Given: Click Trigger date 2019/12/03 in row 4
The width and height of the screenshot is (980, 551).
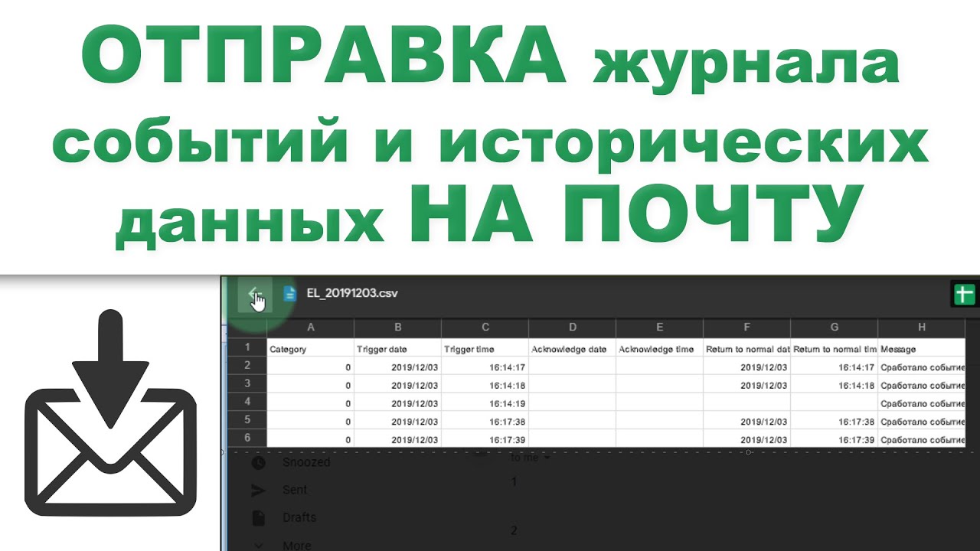Looking at the screenshot, I should (398, 403).
